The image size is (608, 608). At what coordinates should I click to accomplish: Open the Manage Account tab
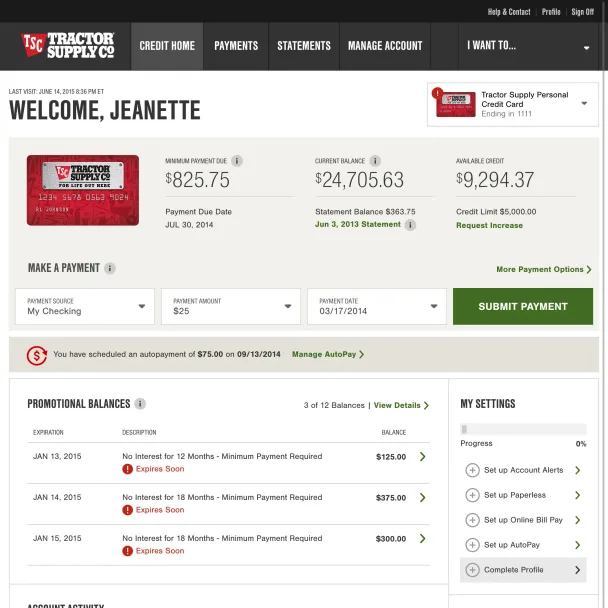coord(385,46)
